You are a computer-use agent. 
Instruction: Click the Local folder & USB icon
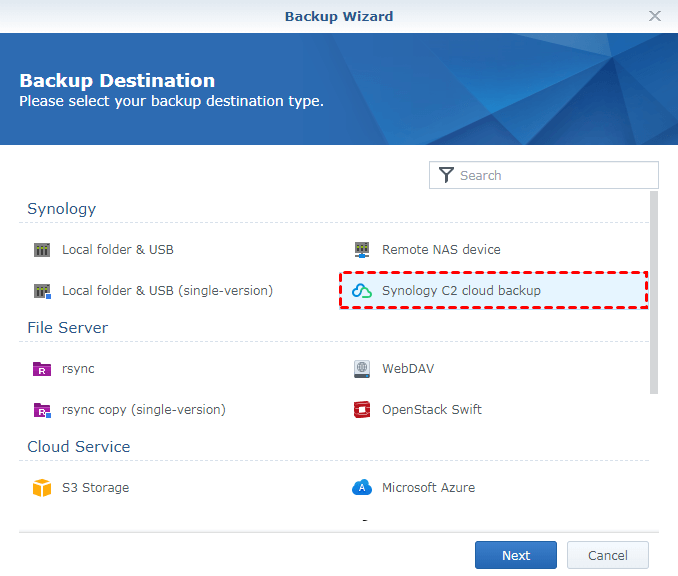[x=42, y=250]
